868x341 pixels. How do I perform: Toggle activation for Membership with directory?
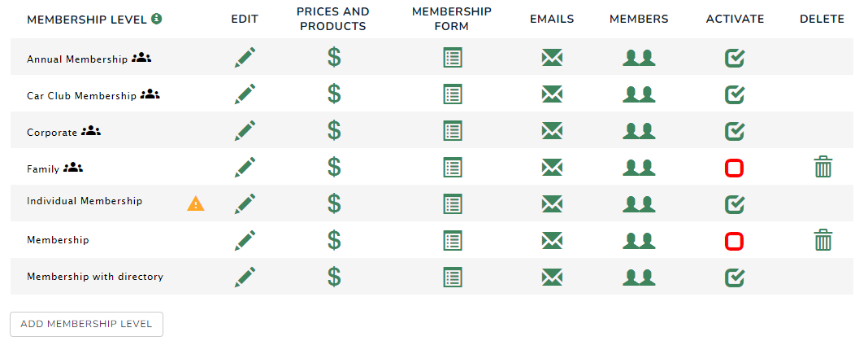[x=735, y=278]
